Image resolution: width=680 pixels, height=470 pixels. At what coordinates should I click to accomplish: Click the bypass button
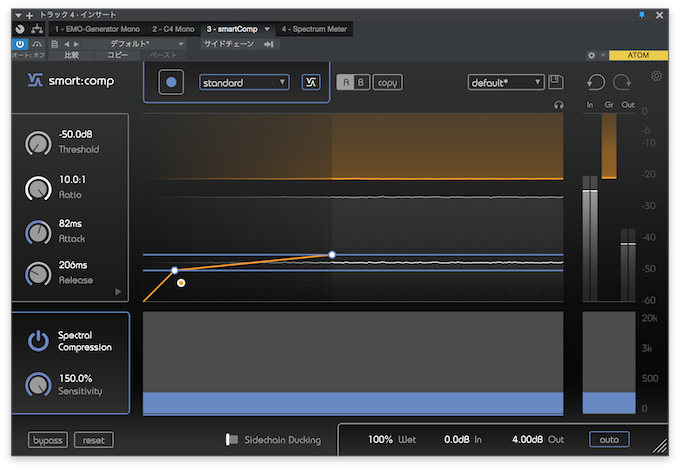[48, 440]
